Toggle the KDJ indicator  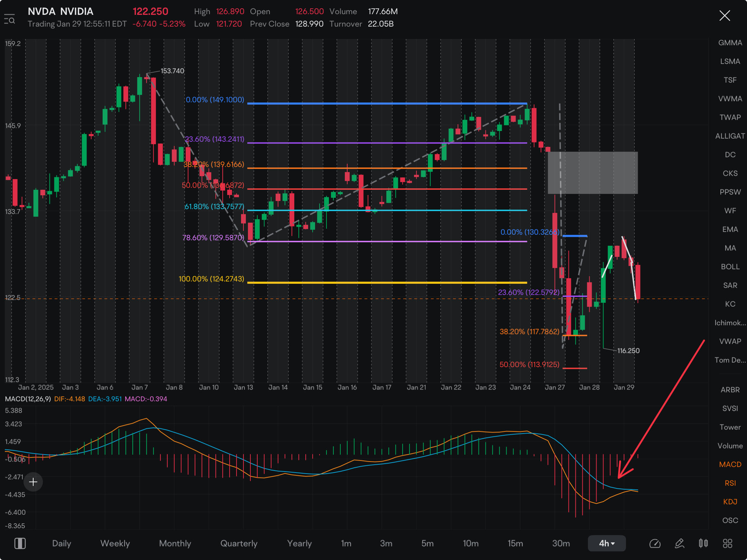pyautogui.click(x=730, y=502)
